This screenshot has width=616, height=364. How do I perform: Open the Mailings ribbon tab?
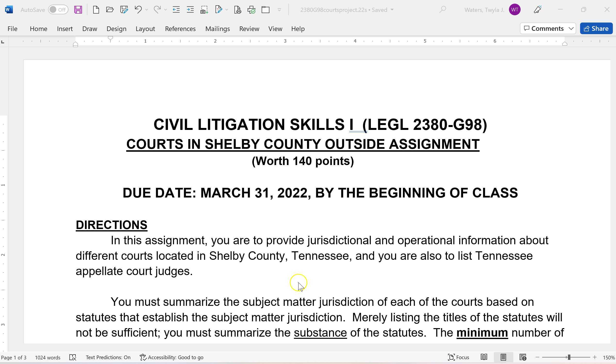[x=218, y=28]
